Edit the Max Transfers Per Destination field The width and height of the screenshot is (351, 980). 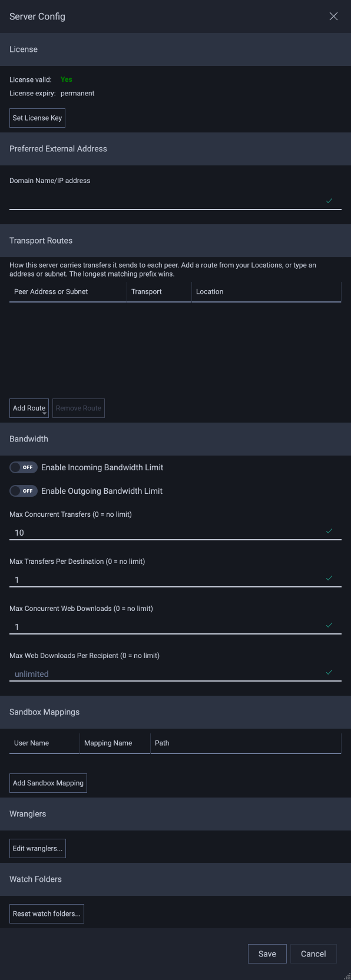(x=175, y=579)
